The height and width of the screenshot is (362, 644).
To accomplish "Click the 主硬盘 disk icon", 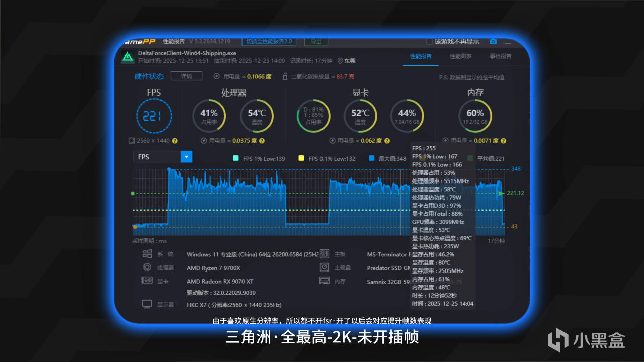I will (325, 267).
